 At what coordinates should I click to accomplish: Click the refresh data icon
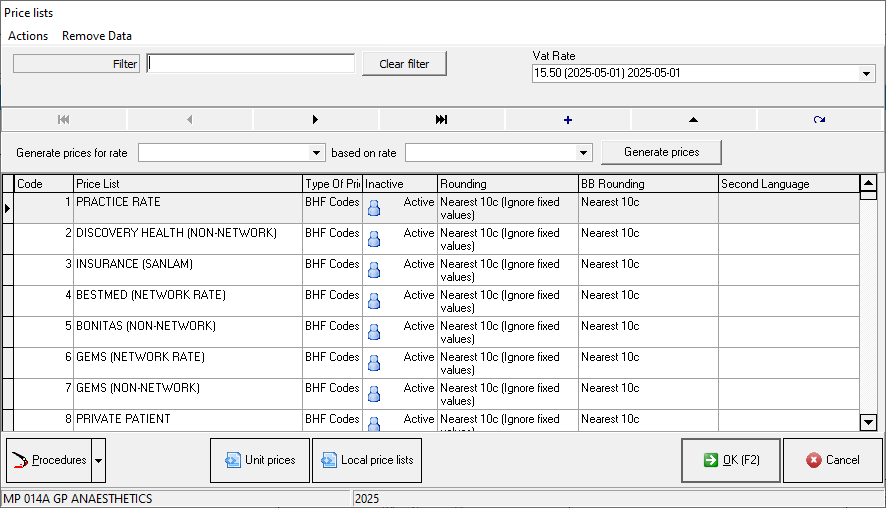click(819, 119)
